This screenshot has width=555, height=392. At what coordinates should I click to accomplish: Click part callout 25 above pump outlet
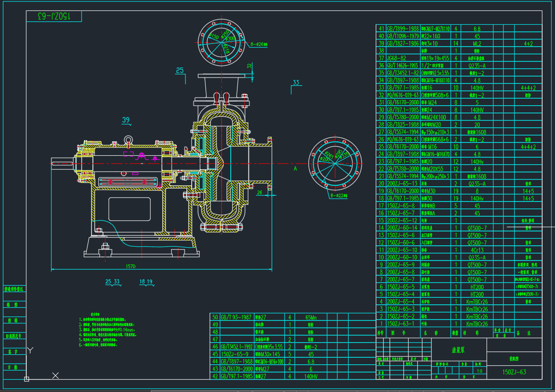(179, 70)
